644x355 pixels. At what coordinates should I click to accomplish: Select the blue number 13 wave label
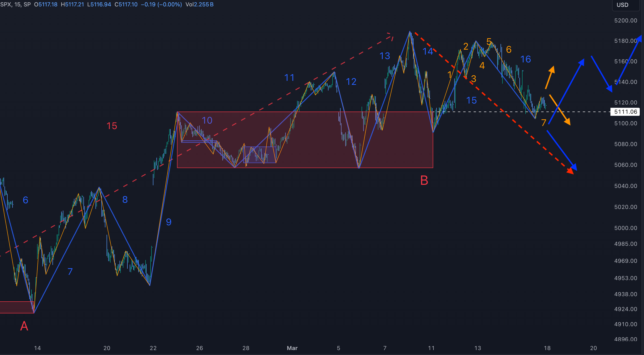385,56
